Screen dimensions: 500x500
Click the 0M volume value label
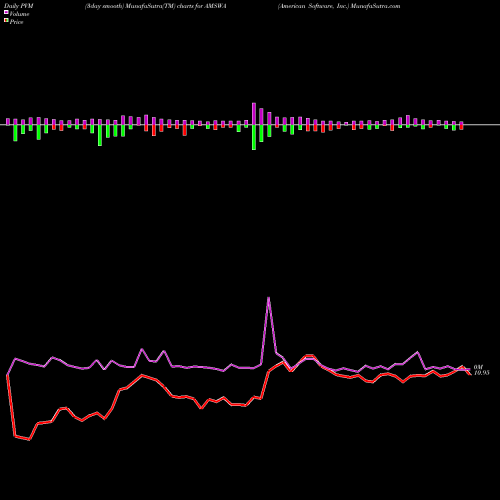pyautogui.click(x=478, y=367)
